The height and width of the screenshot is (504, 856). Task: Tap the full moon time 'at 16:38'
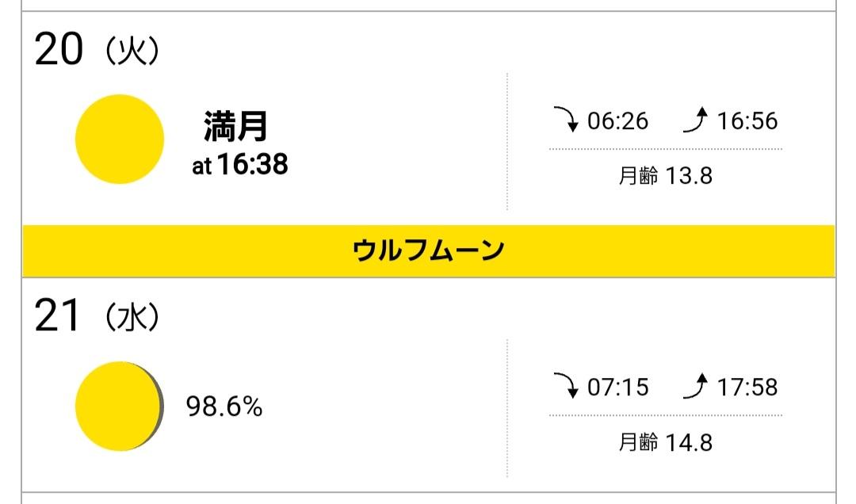pyautogui.click(x=239, y=165)
